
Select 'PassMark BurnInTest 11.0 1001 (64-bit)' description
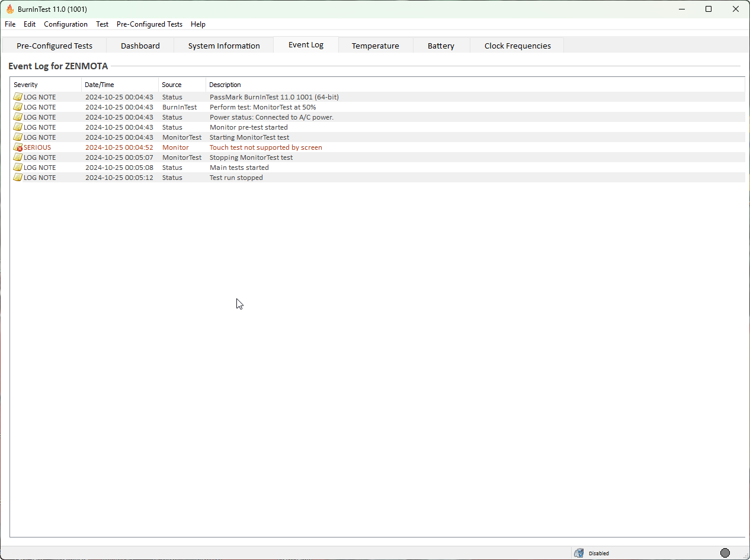pos(274,97)
